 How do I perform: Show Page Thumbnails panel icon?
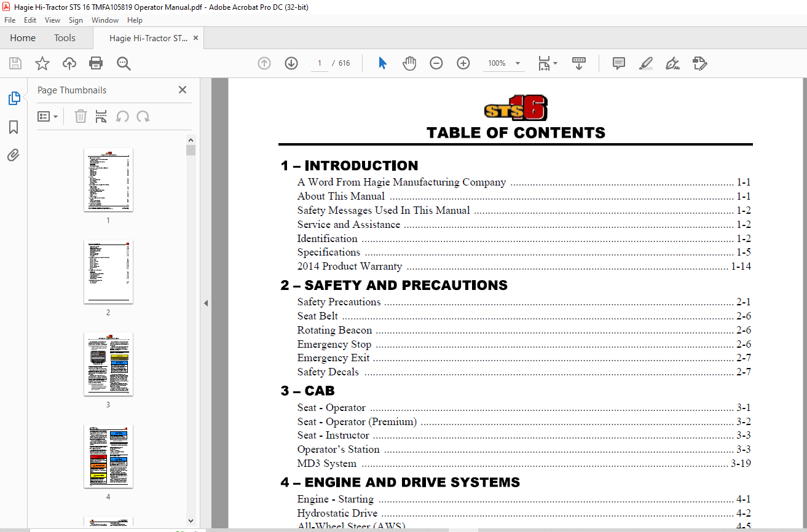14,98
